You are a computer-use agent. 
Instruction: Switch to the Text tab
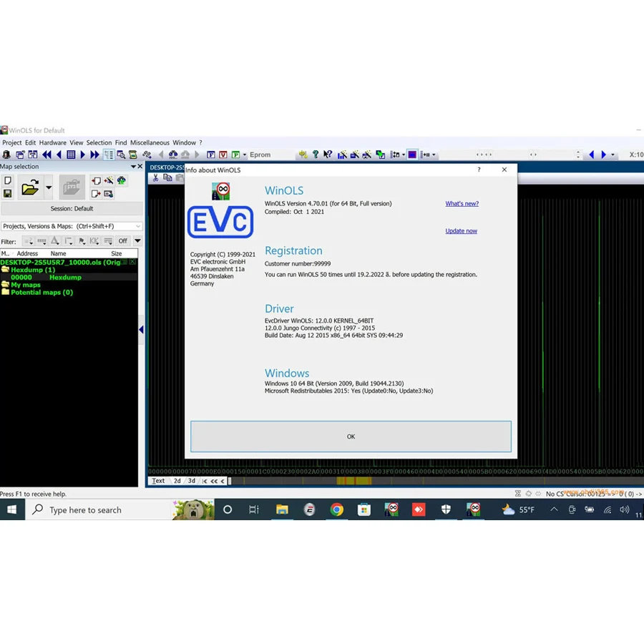click(x=158, y=481)
